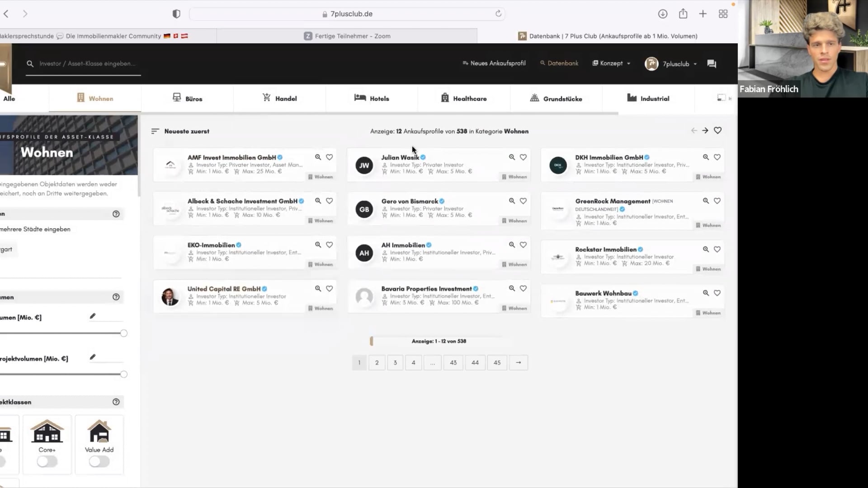Open help icon beside city filter section

click(116, 214)
